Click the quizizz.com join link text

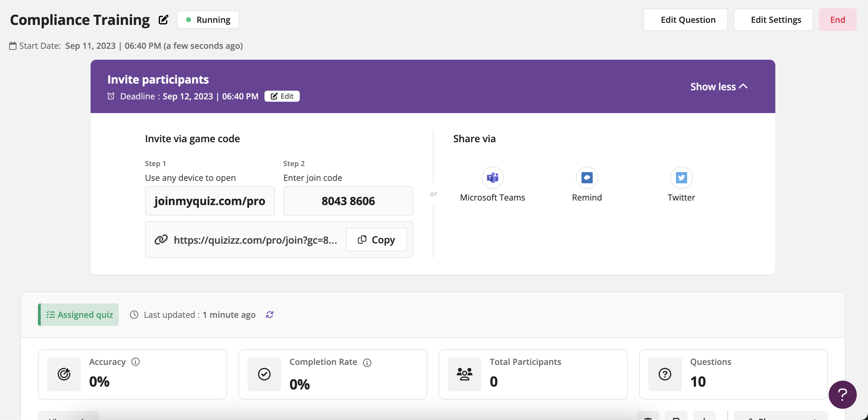click(x=255, y=240)
